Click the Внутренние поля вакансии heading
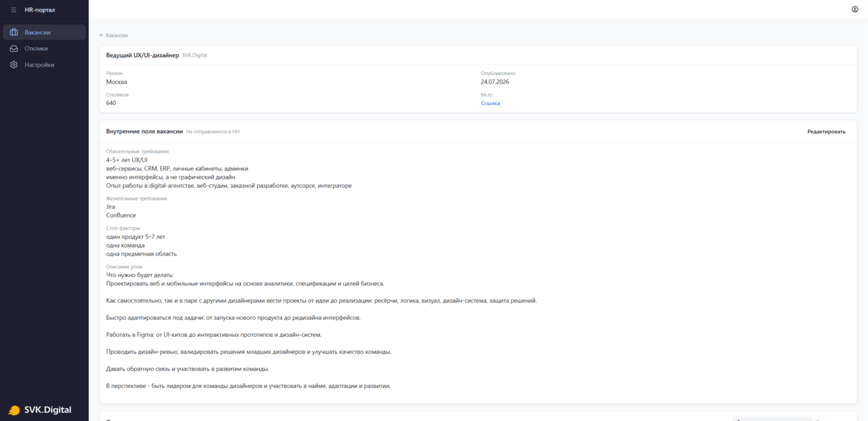 click(144, 131)
